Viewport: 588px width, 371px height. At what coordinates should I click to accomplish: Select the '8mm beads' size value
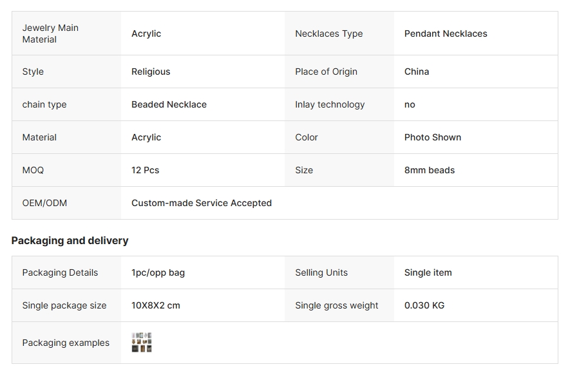pyautogui.click(x=430, y=170)
